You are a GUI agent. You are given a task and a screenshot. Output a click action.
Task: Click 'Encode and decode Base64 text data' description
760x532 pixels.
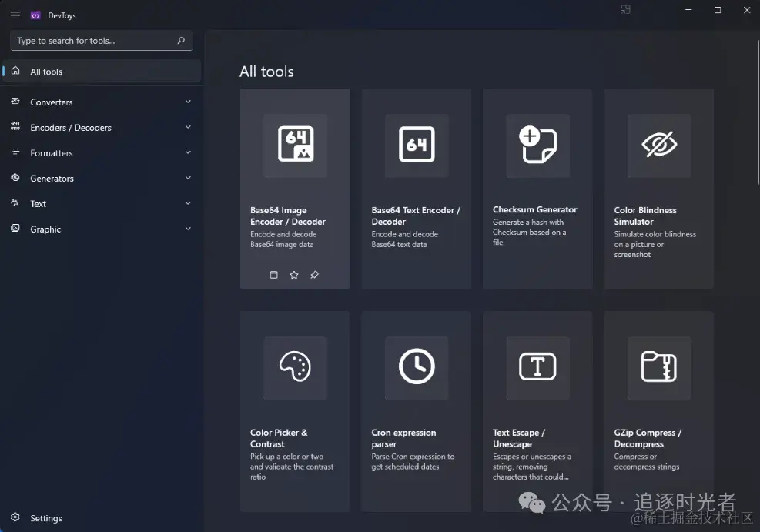(x=405, y=239)
